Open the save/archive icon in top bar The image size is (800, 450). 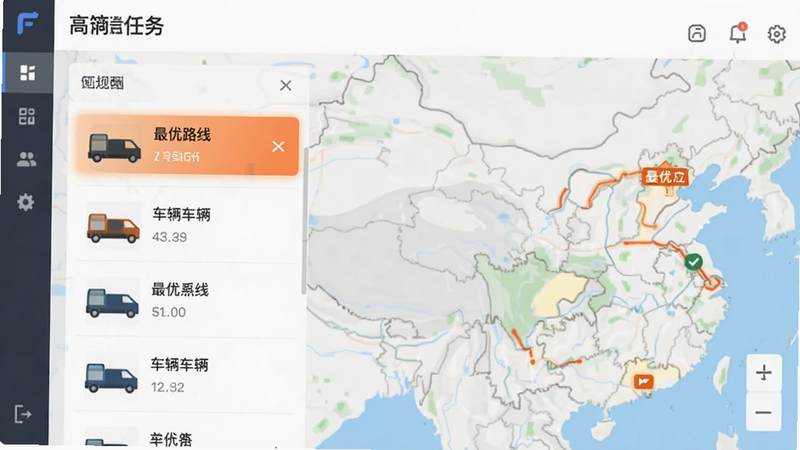tap(697, 33)
